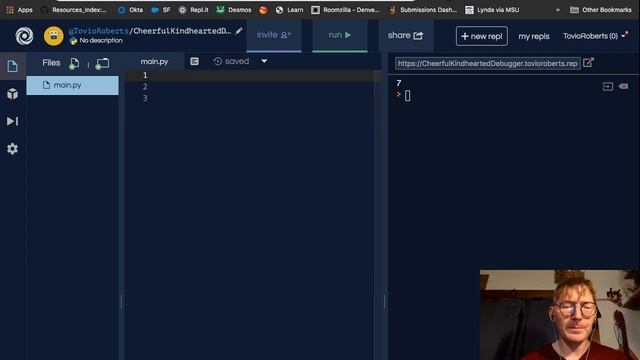
Task: Clear the console output
Action: [x=623, y=86]
